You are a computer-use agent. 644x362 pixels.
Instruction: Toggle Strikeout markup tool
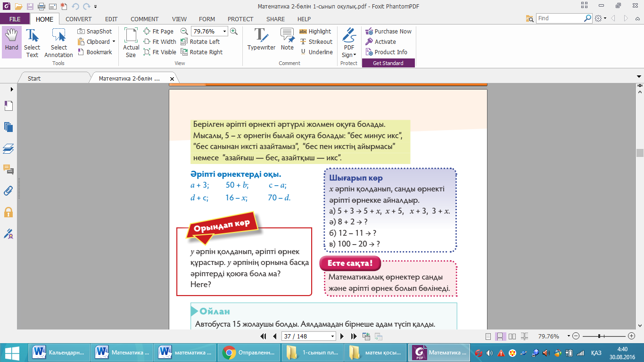[x=316, y=42]
